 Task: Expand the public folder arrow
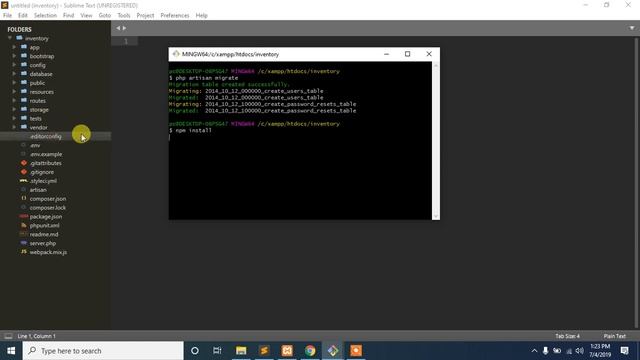coord(14,83)
